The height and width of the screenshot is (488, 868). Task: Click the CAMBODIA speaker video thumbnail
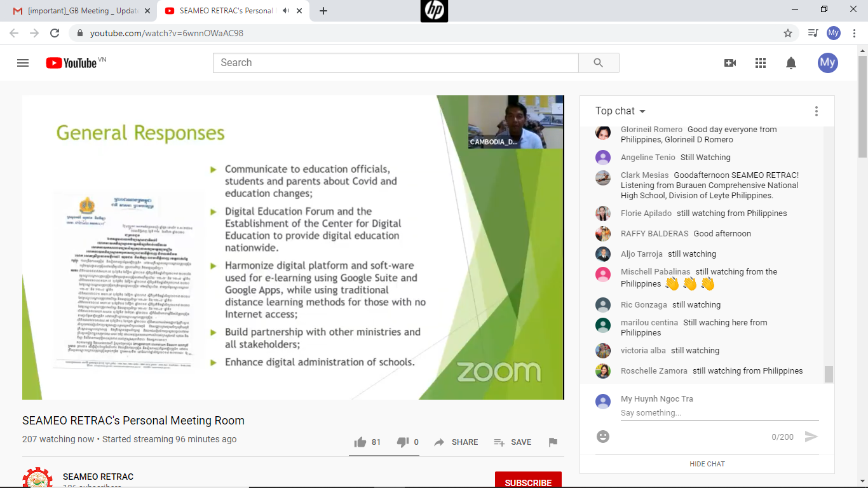(x=515, y=122)
